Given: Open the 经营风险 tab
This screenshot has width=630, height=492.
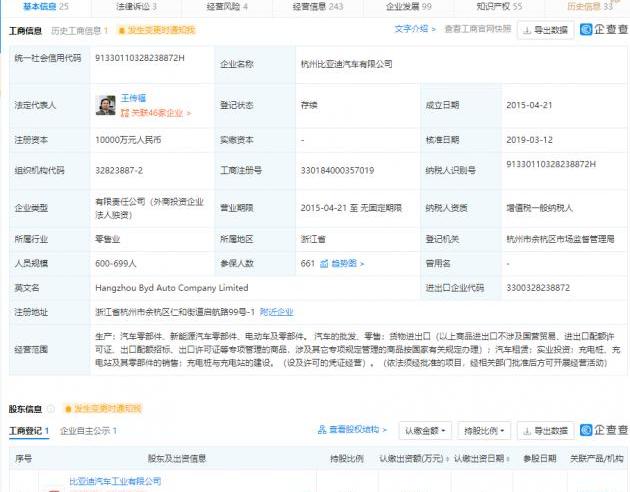Looking at the screenshot, I should (227, 6).
